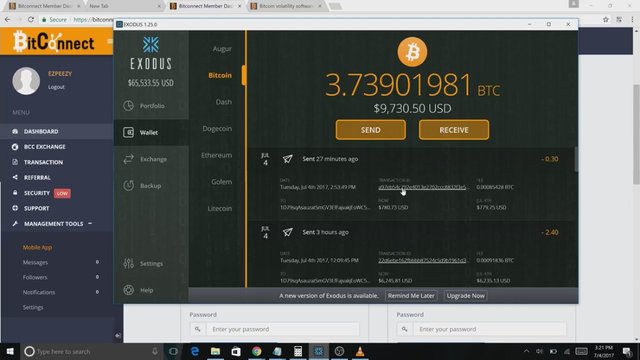The height and width of the screenshot is (360, 640).
Task: Click Upgrade Now button
Action: tap(465, 296)
